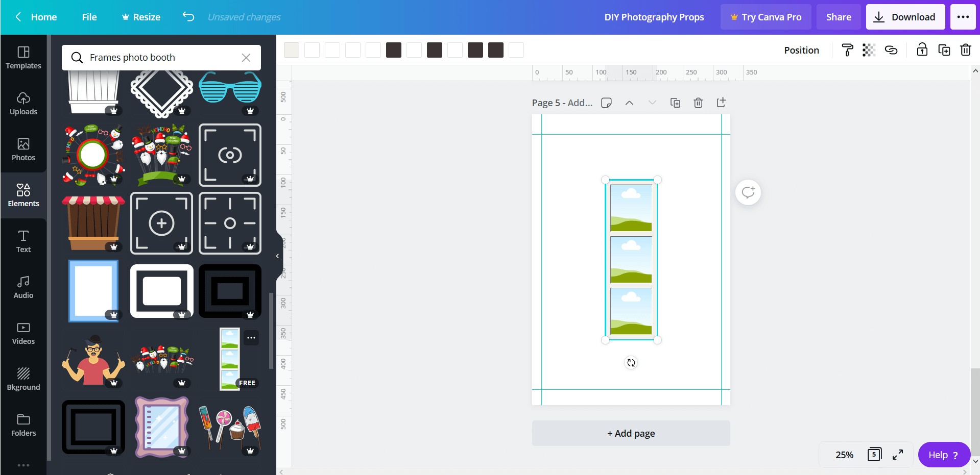Image resolution: width=980 pixels, height=475 pixels.
Task: Open the Text panel
Action: [x=23, y=241]
